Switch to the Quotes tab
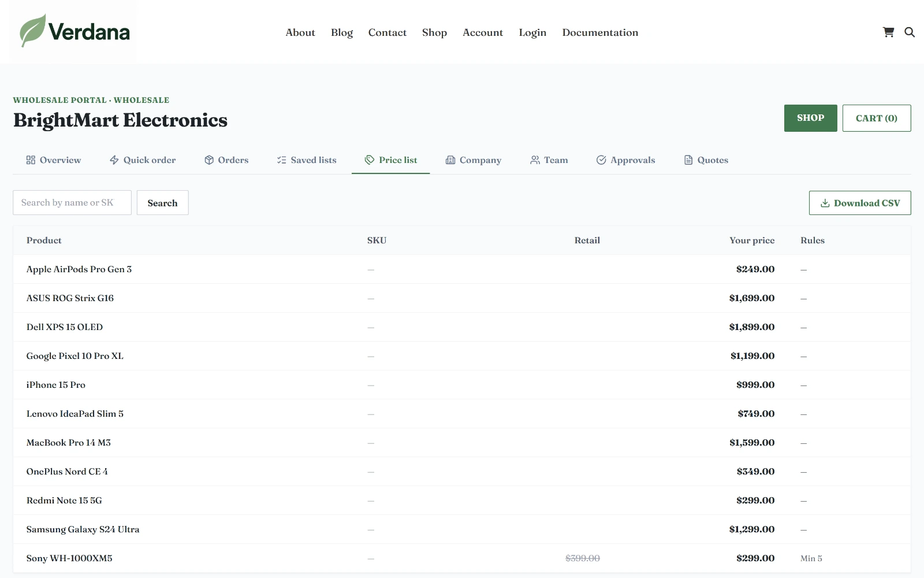924x578 pixels. tap(706, 160)
